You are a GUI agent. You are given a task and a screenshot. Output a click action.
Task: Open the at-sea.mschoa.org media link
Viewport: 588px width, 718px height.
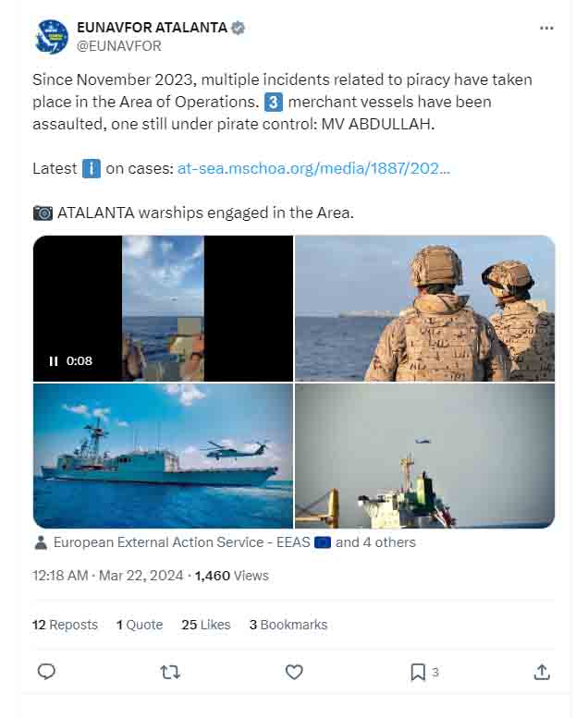pyautogui.click(x=313, y=168)
